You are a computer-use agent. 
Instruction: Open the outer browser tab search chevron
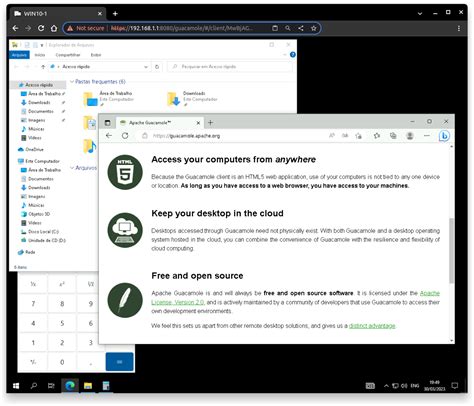click(x=420, y=14)
